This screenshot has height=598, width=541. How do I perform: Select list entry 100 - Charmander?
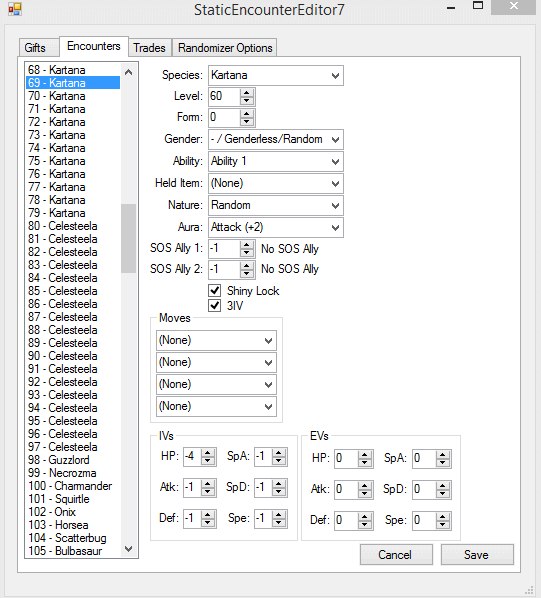point(73,486)
